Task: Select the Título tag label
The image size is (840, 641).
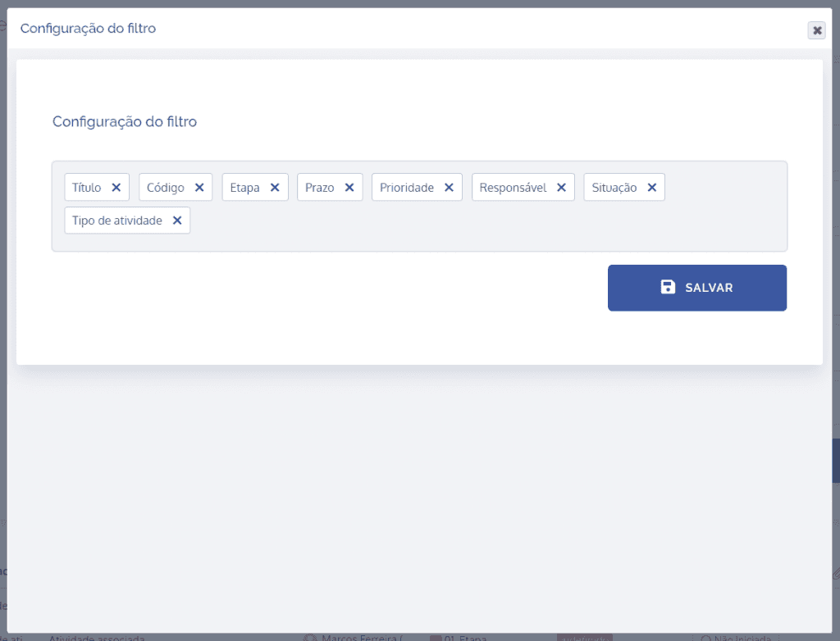Action: [87, 188]
